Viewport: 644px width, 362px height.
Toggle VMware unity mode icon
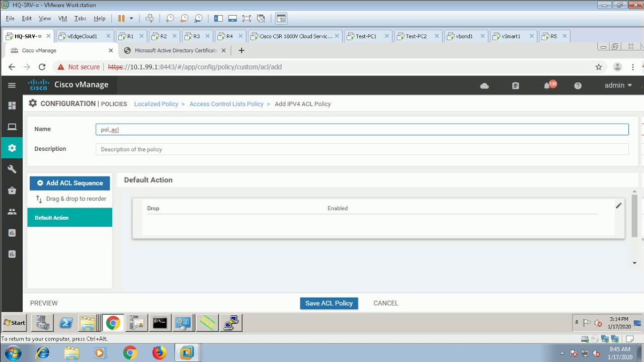click(261, 18)
